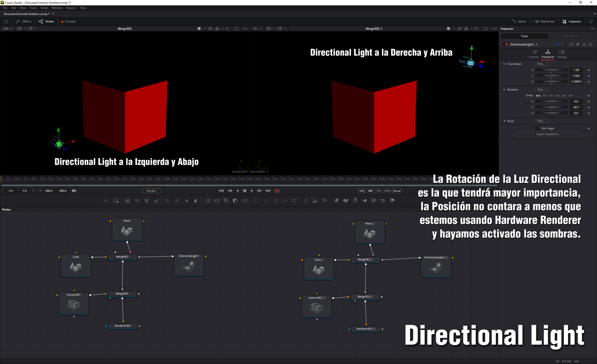Expand the Pivot section

pos(504,121)
